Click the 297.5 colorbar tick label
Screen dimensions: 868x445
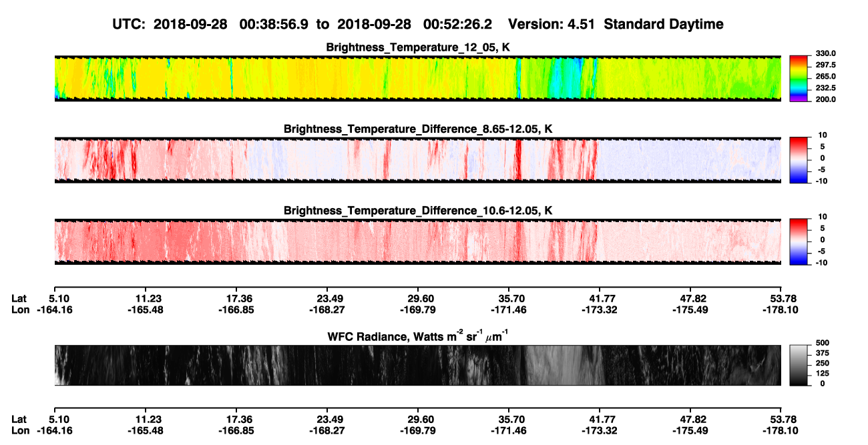(x=826, y=65)
